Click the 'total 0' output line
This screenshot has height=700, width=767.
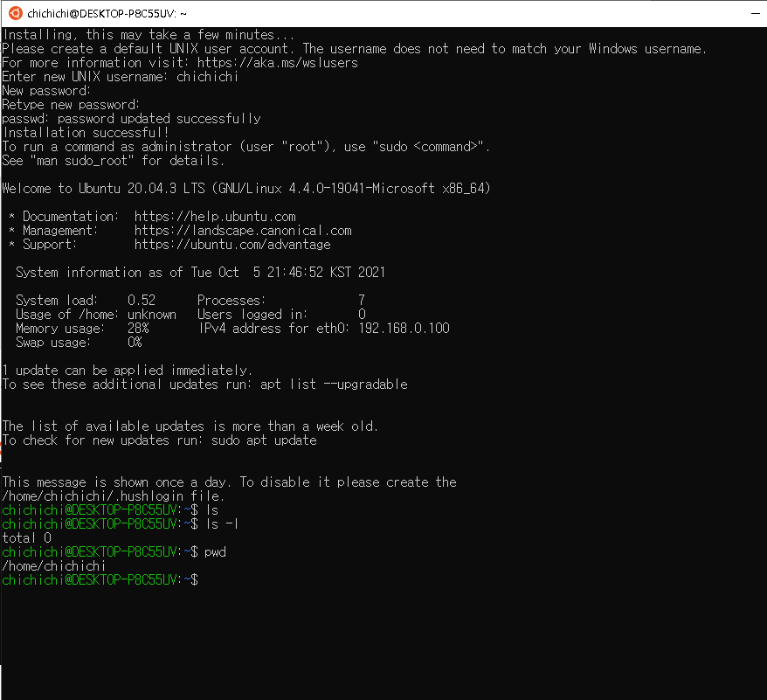[26, 538]
